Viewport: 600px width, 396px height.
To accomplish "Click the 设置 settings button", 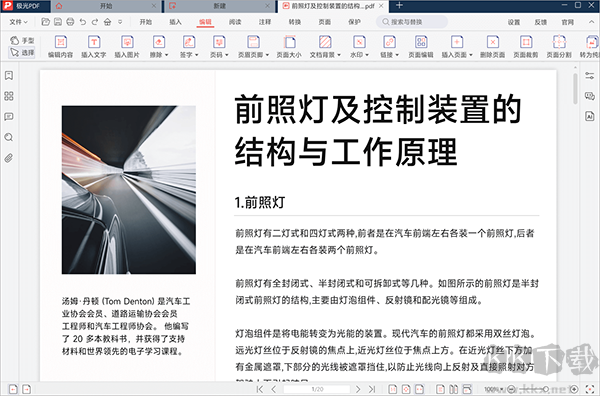I will pos(514,22).
